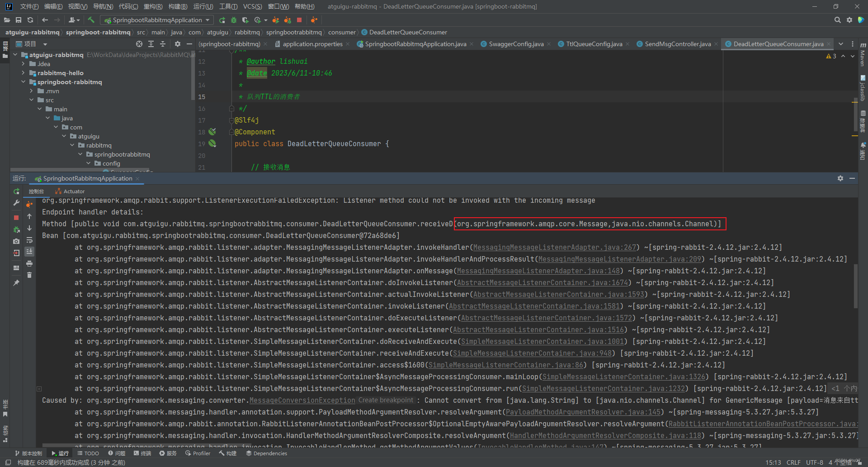Stop the application with the top red square
Image resolution: width=868 pixels, height=467 pixels.
pyautogui.click(x=299, y=20)
